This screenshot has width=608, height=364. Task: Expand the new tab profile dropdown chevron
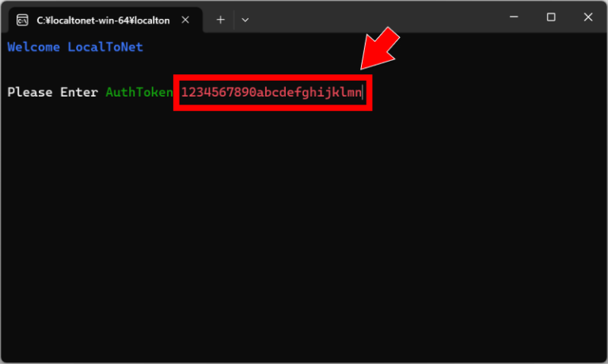pos(245,20)
